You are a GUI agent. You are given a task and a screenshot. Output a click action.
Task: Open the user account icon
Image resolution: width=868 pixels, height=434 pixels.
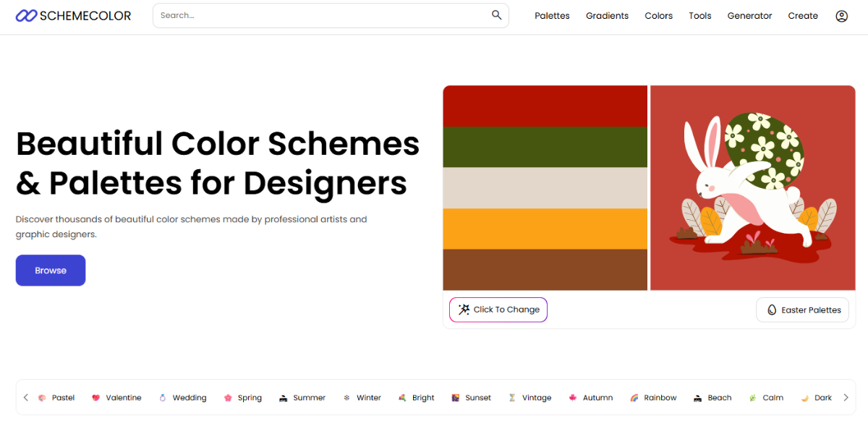(x=841, y=15)
